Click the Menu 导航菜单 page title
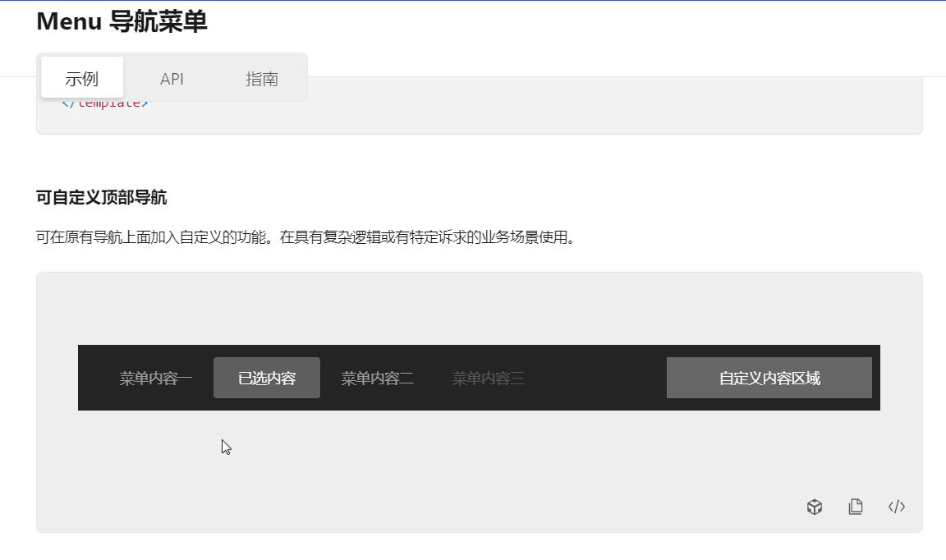 coord(122,21)
